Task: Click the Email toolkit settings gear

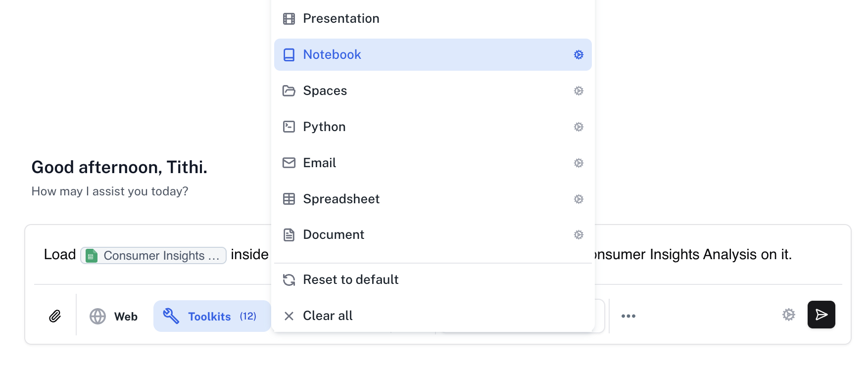Action: [579, 163]
